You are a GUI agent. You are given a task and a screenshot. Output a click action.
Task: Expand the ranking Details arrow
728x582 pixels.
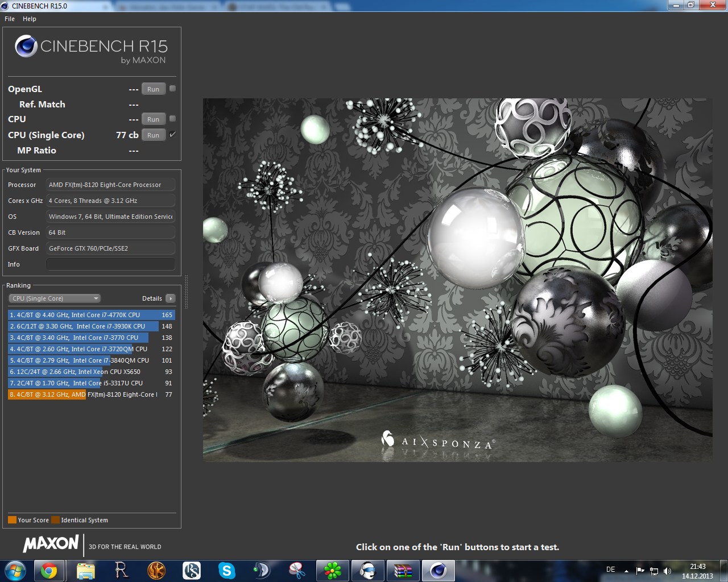[x=170, y=298]
